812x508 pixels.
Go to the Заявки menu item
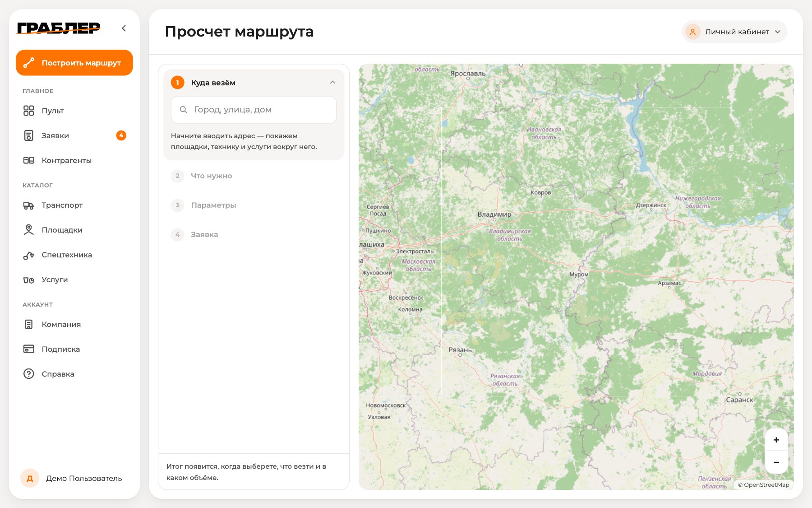click(x=74, y=135)
